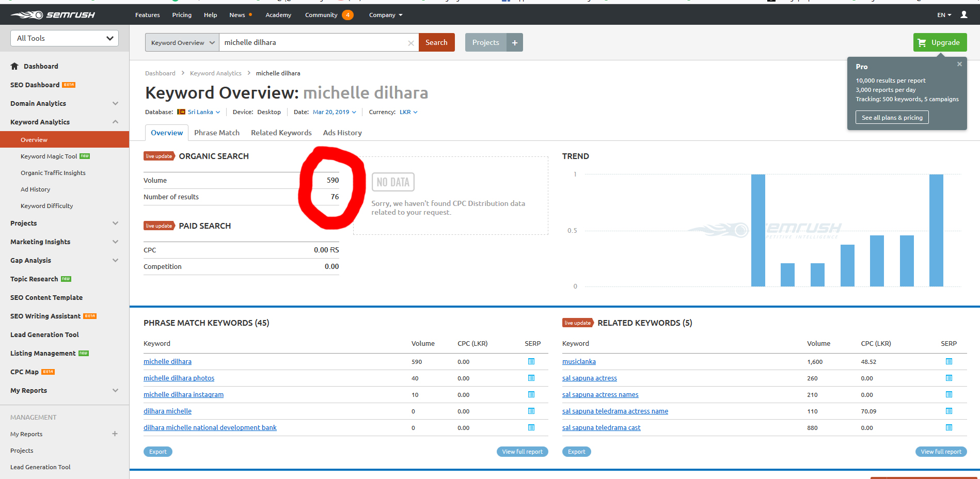980x479 pixels.
Task: Click the Dashboard home icon in sidebar
Action: pos(14,66)
